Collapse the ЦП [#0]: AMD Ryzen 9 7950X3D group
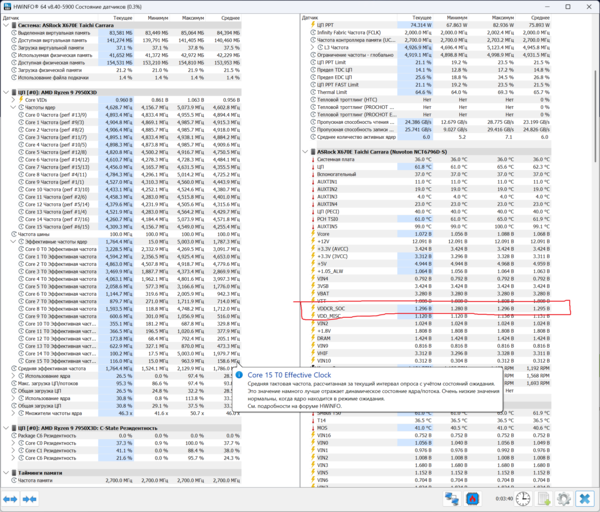This screenshot has height=512, width=600. point(6,92)
